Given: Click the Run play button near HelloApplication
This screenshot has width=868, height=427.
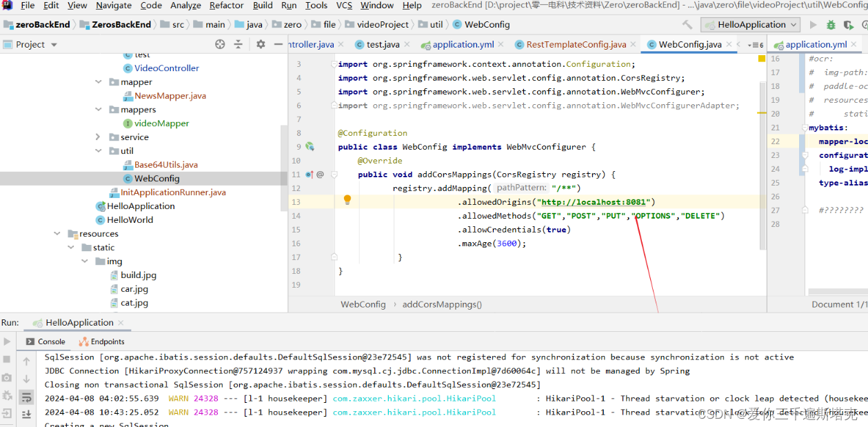Looking at the screenshot, I should click(812, 24).
